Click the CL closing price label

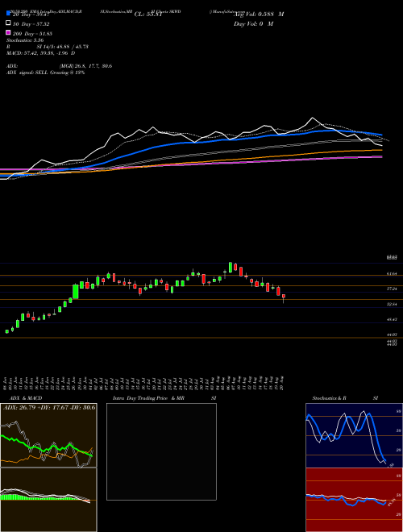click(x=148, y=15)
